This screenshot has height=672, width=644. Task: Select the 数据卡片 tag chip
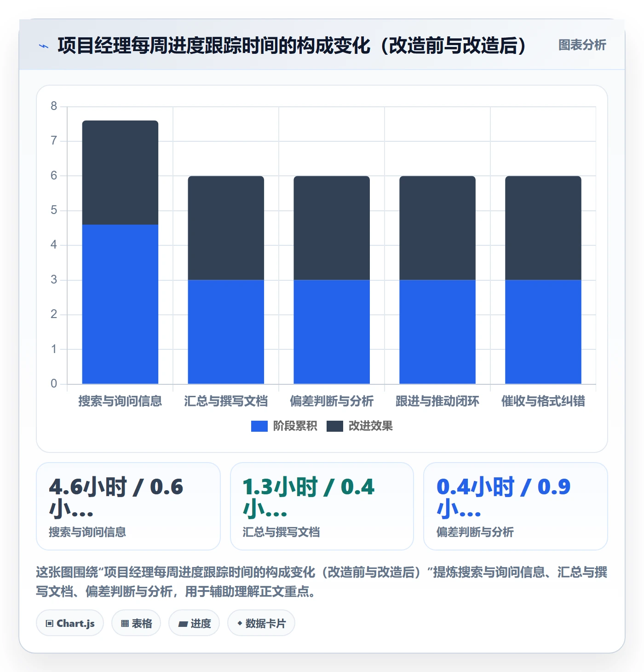tap(261, 623)
